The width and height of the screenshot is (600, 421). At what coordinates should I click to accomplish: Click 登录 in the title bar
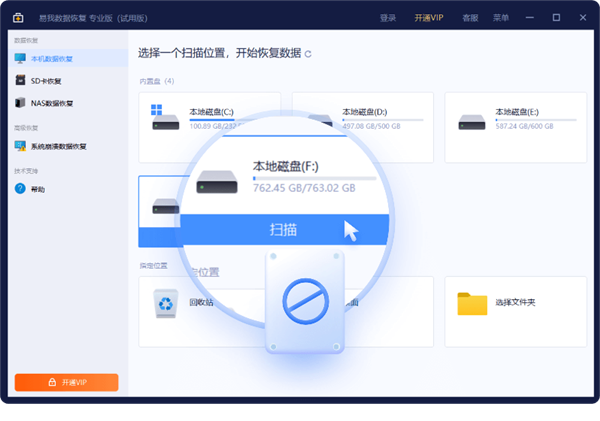pos(388,18)
